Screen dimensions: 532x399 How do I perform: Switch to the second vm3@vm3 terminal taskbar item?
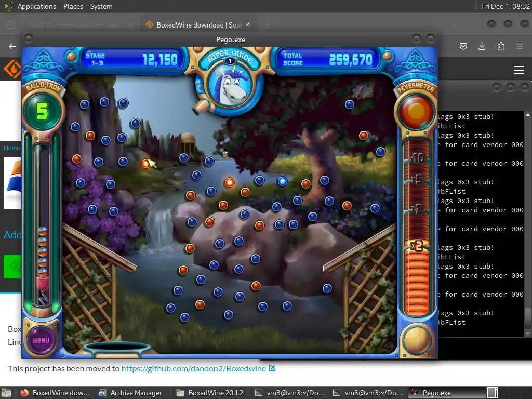(x=368, y=393)
